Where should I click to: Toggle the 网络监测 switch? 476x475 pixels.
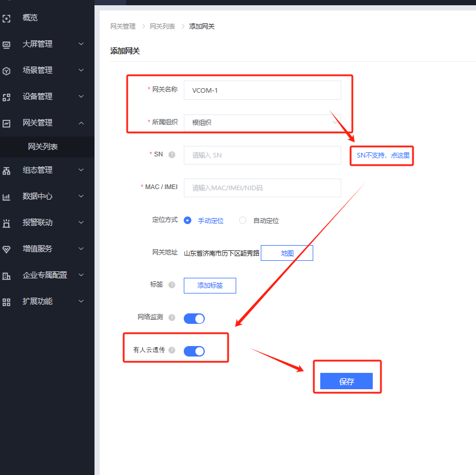pyautogui.click(x=194, y=318)
